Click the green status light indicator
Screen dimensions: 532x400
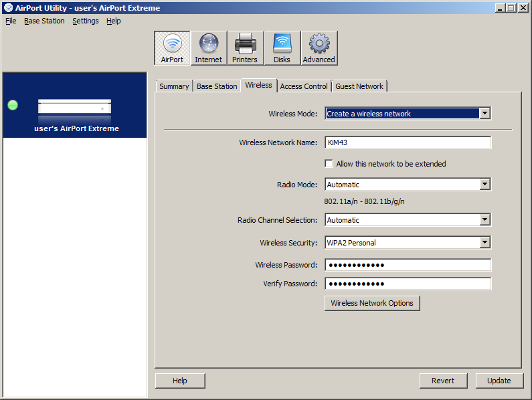pos(13,105)
